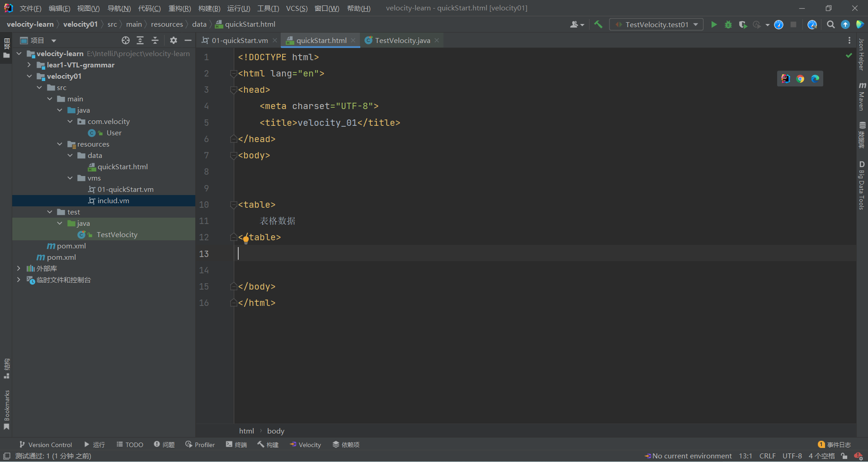Image resolution: width=868 pixels, height=462 pixels.
Task: Open the VCS(S) menu
Action: [x=297, y=8]
